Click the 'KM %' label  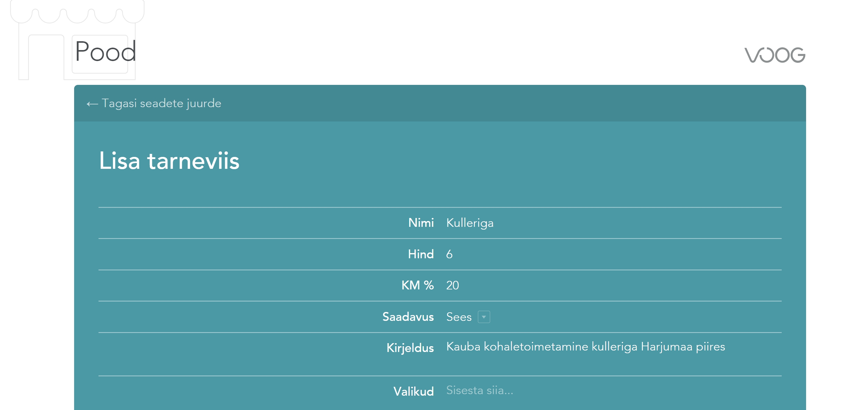417,285
